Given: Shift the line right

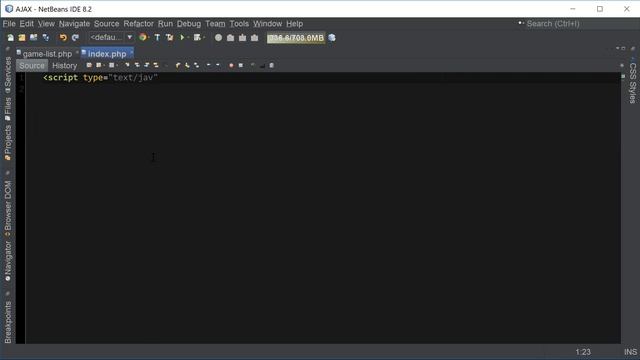Looking at the screenshot, I should point(218,65).
